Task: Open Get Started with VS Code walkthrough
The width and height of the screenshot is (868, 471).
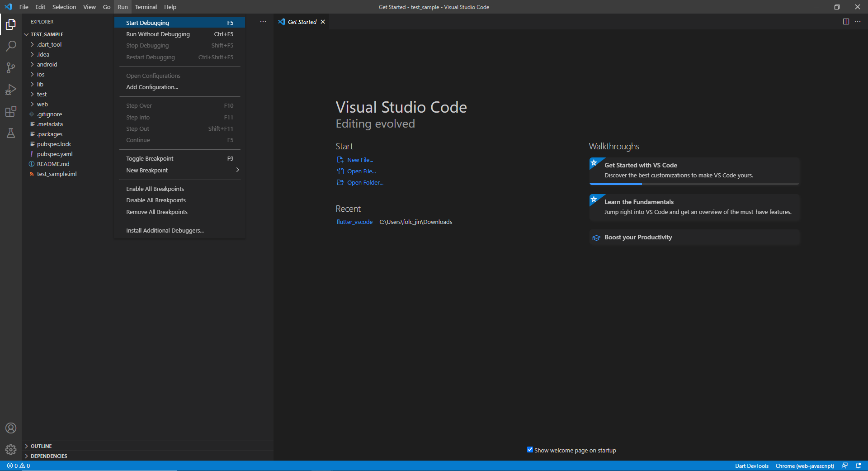Action: [x=694, y=171]
